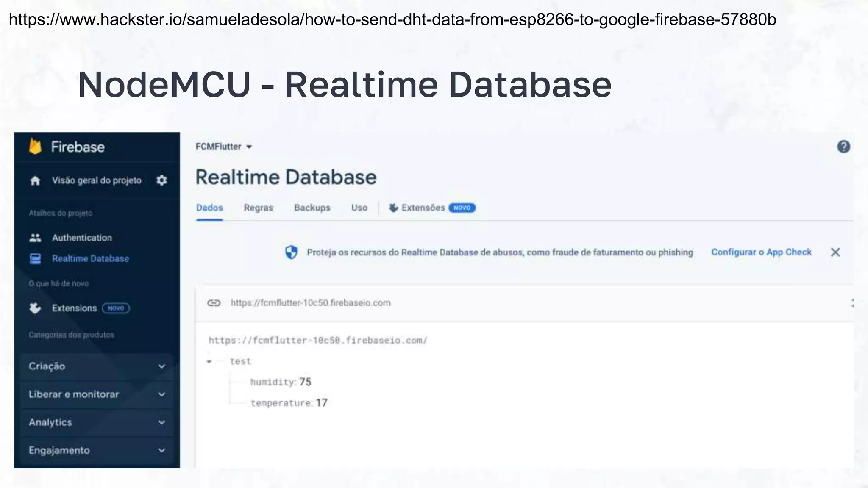Open the Backups tab
This screenshot has height=488, width=868.
pyautogui.click(x=312, y=208)
